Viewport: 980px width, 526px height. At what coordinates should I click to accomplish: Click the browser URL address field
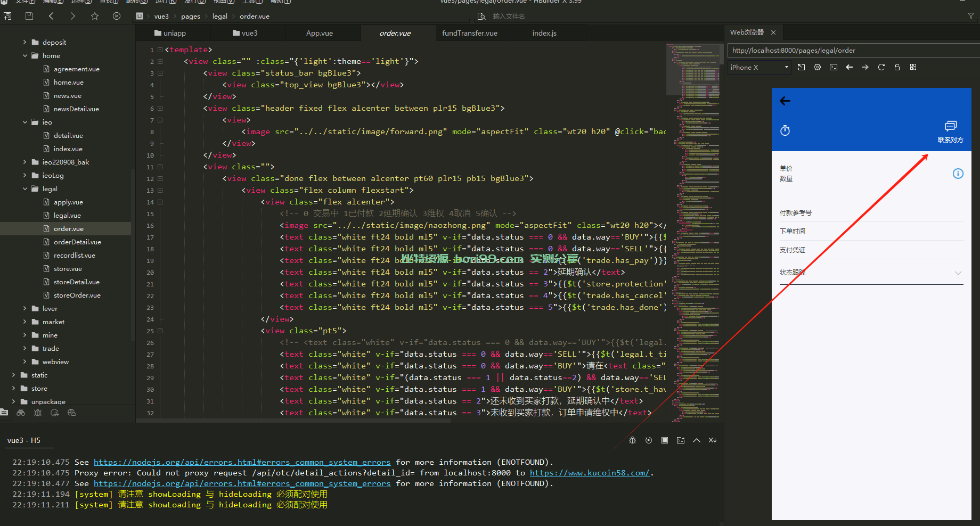pos(853,51)
